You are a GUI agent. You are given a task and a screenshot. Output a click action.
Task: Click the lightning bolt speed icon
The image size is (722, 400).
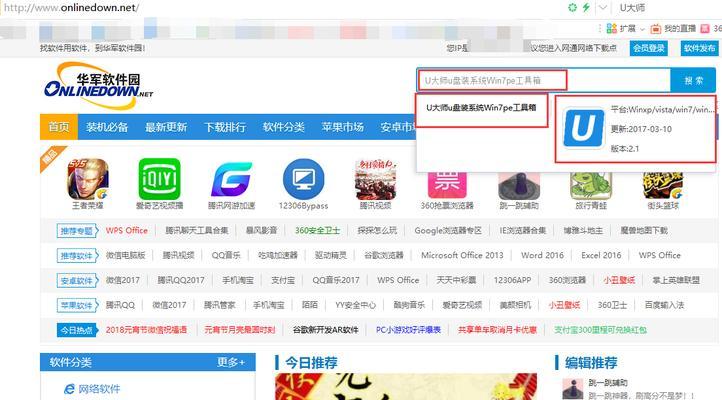click(x=586, y=7)
